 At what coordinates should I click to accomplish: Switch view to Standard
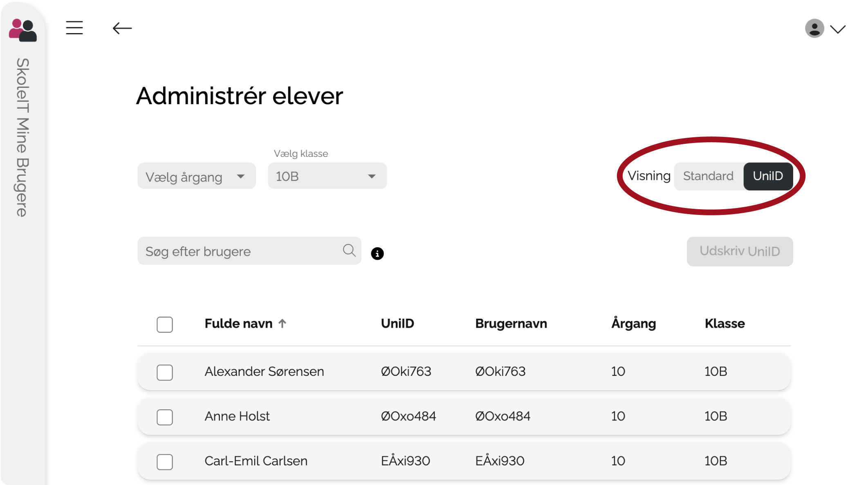point(708,176)
